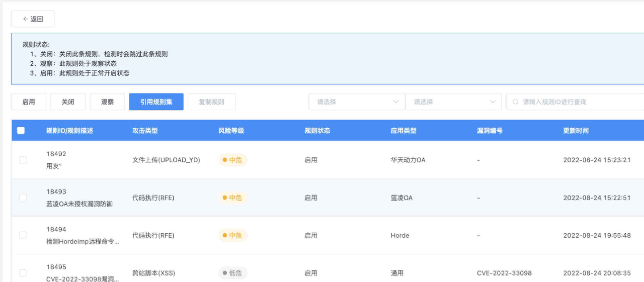Click the 2022-08-24 20:08:35 timestamp
The image size is (644, 282).
tap(597, 273)
